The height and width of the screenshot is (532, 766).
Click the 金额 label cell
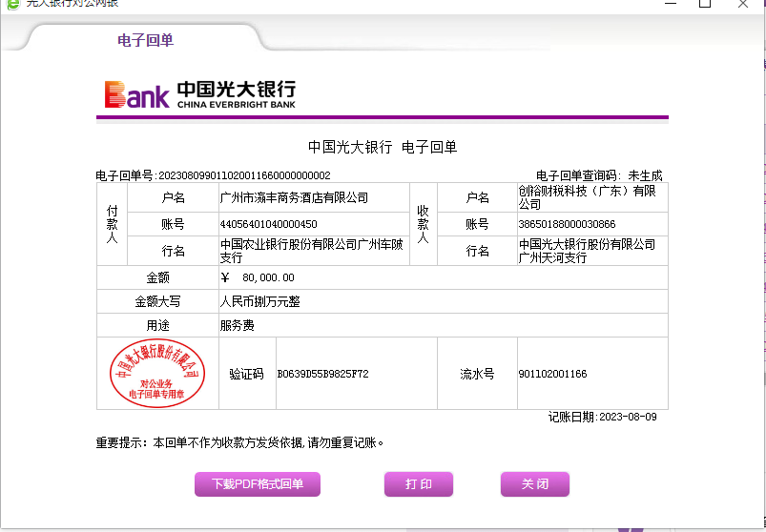point(157,277)
